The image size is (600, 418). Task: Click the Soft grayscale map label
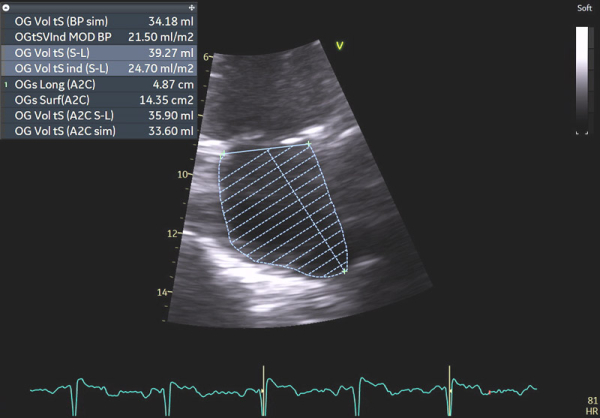(584, 8)
